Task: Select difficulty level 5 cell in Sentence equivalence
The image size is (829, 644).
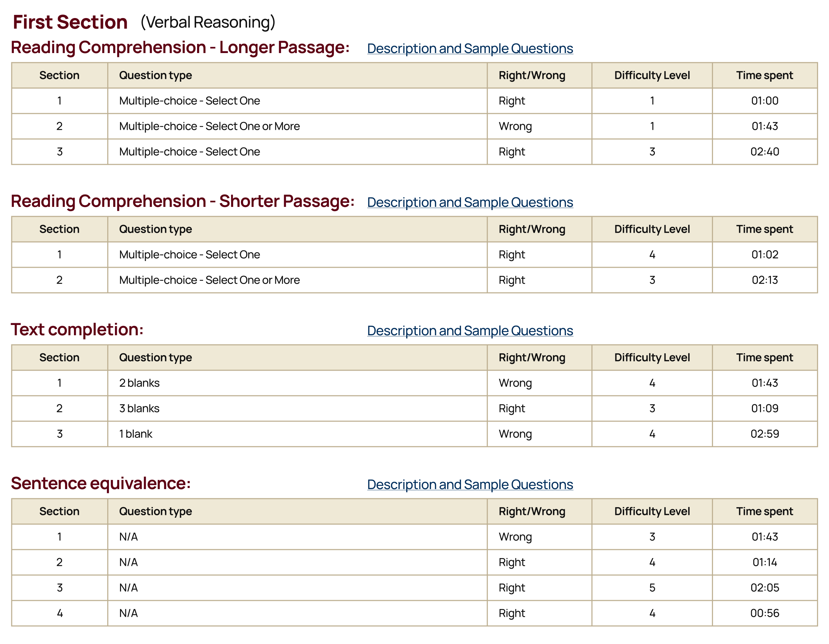Action: pos(652,588)
